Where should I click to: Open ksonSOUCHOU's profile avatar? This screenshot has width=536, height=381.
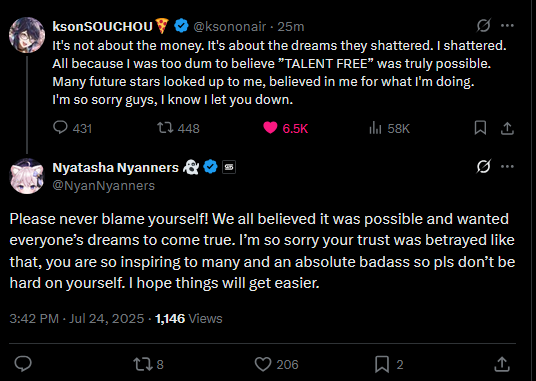(27, 35)
